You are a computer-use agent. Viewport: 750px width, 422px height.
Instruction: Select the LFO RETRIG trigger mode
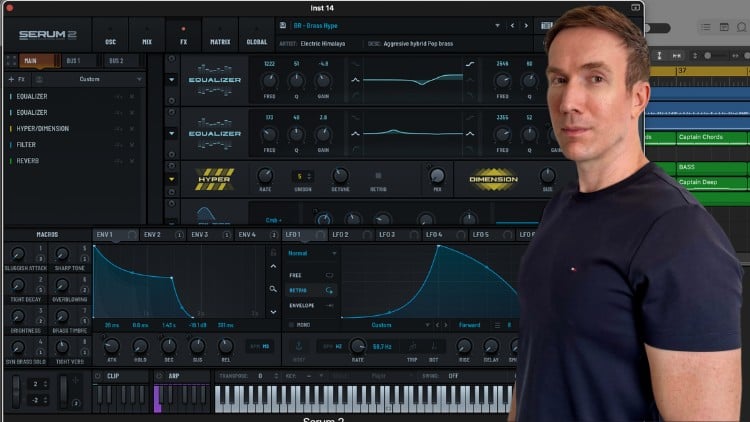pos(311,290)
